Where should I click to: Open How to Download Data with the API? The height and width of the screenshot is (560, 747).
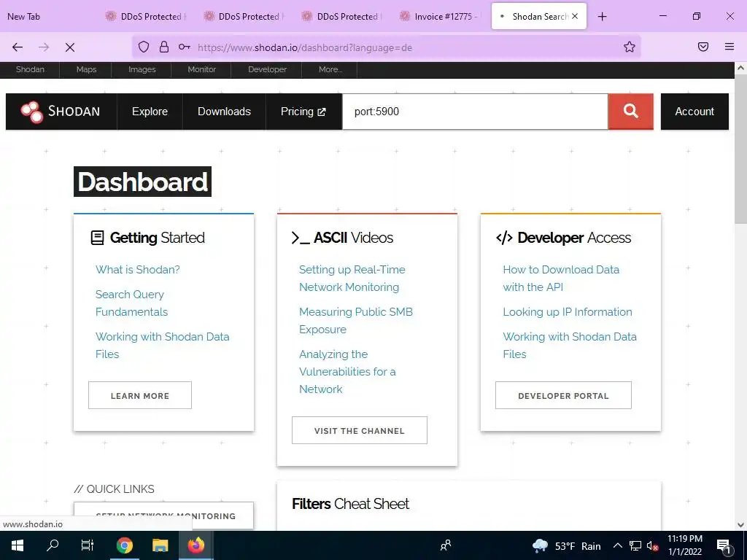tap(561, 278)
